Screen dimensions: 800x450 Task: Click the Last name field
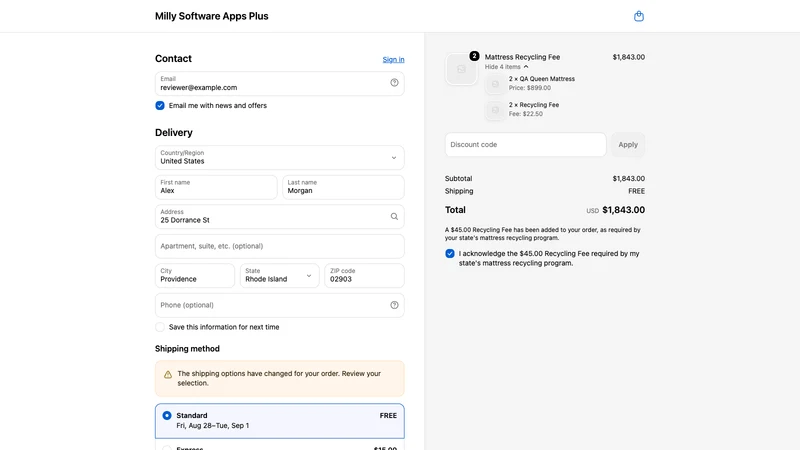coord(343,187)
